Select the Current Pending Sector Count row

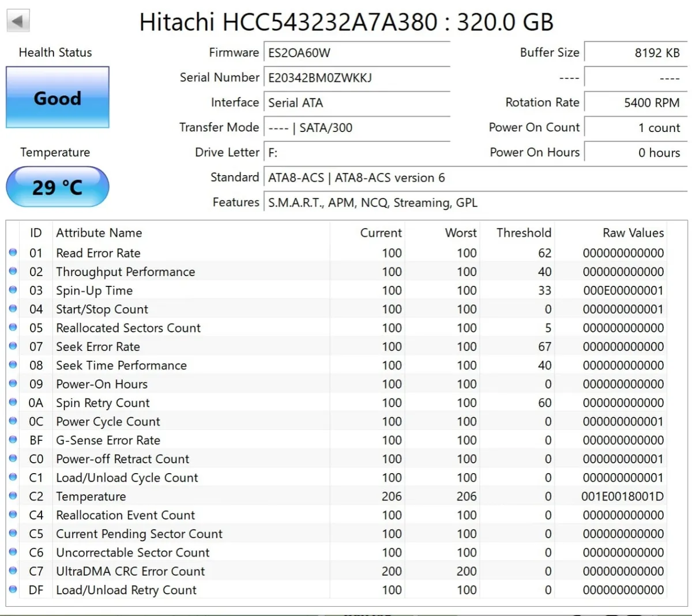click(337, 534)
